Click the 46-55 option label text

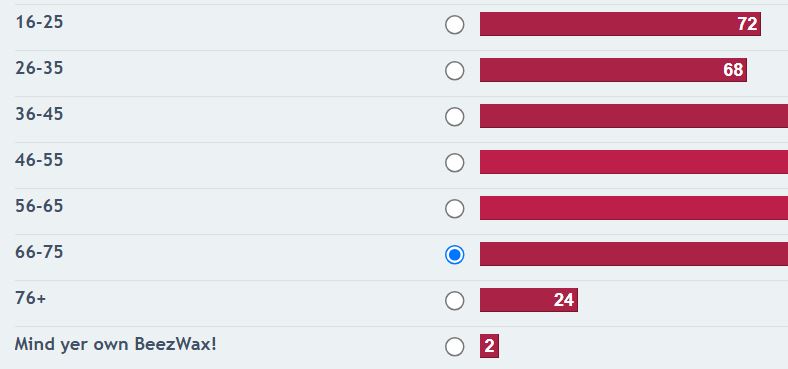tap(39, 160)
